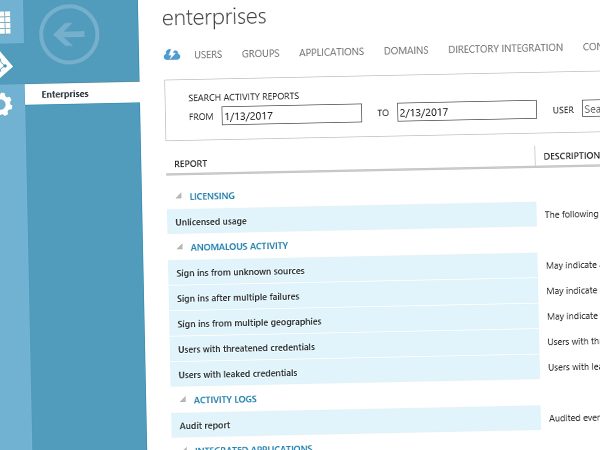
Task: Click the From date field
Action: tap(291, 114)
